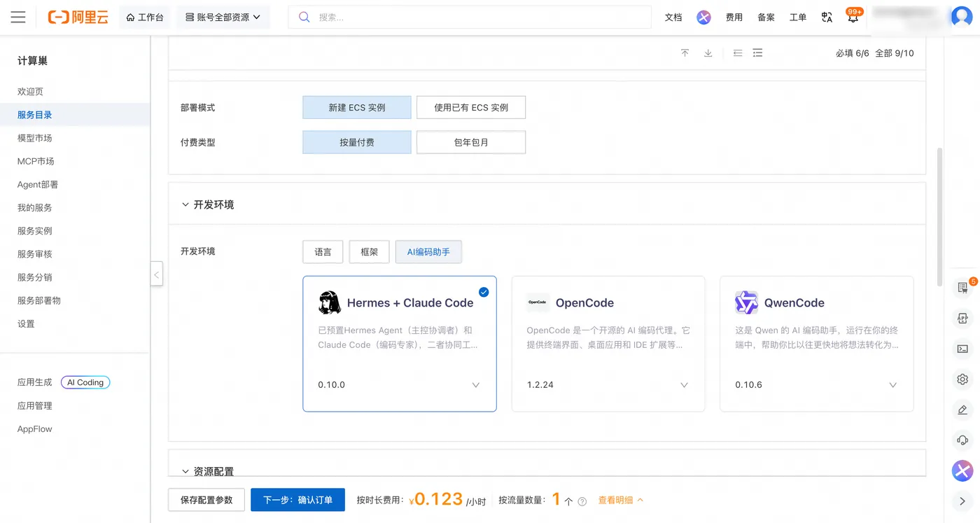Open the QwenCode version 0.10.6 dropdown
The width and height of the screenshot is (980, 523).
click(817, 385)
